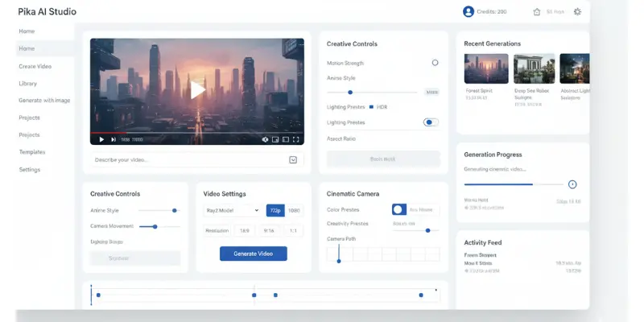Click the Generation Progress bar
The height and width of the screenshot is (322, 644).
coord(514,184)
